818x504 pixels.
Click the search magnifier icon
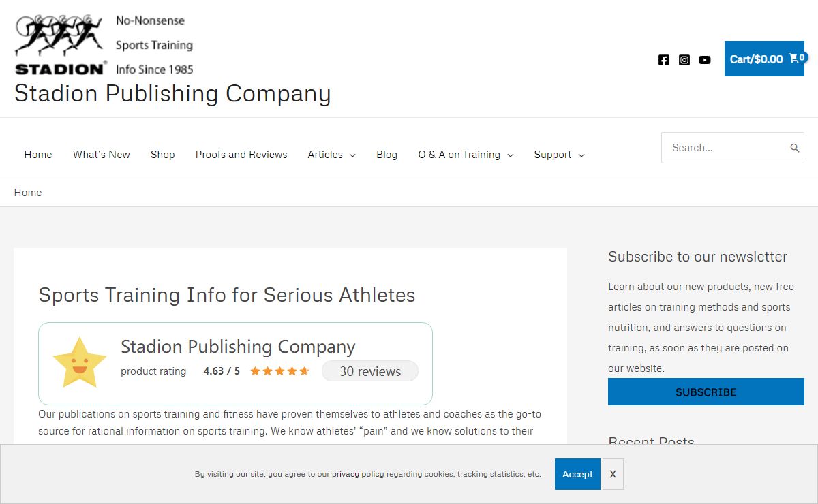[x=794, y=148]
